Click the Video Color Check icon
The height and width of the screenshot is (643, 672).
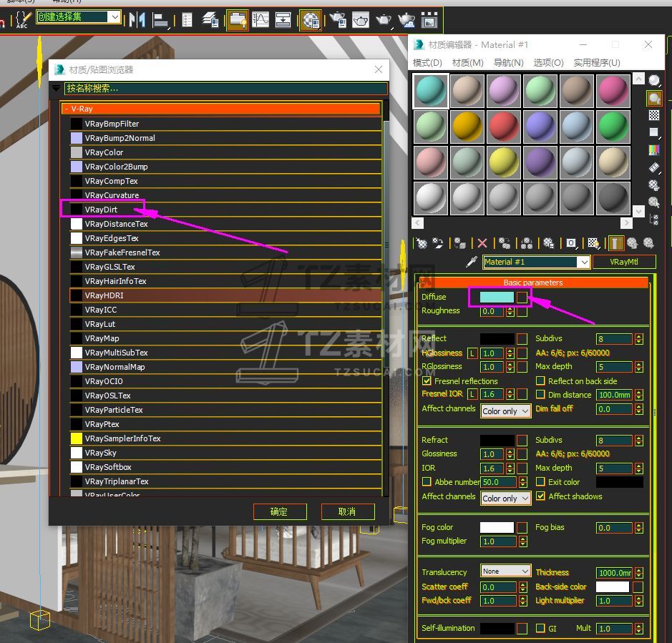654,150
